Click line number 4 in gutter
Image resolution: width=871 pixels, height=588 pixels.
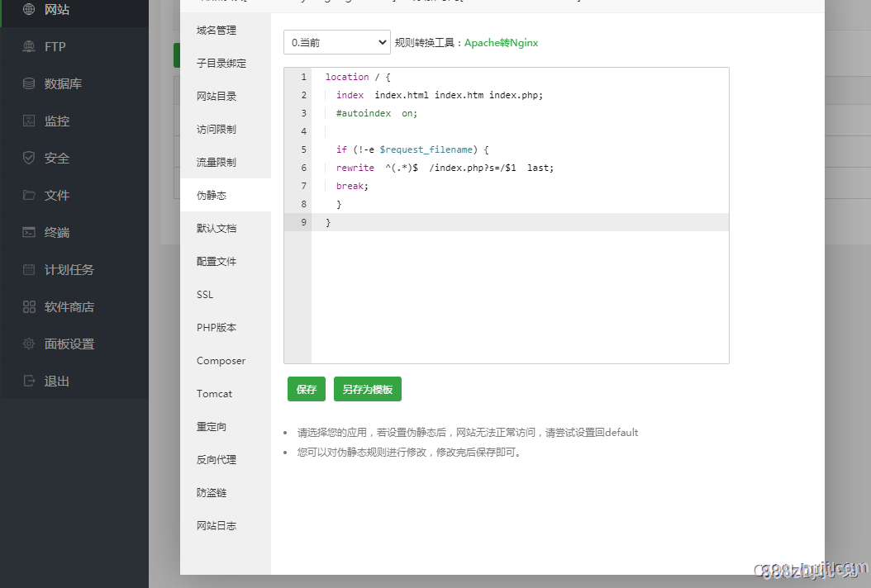coord(303,131)
